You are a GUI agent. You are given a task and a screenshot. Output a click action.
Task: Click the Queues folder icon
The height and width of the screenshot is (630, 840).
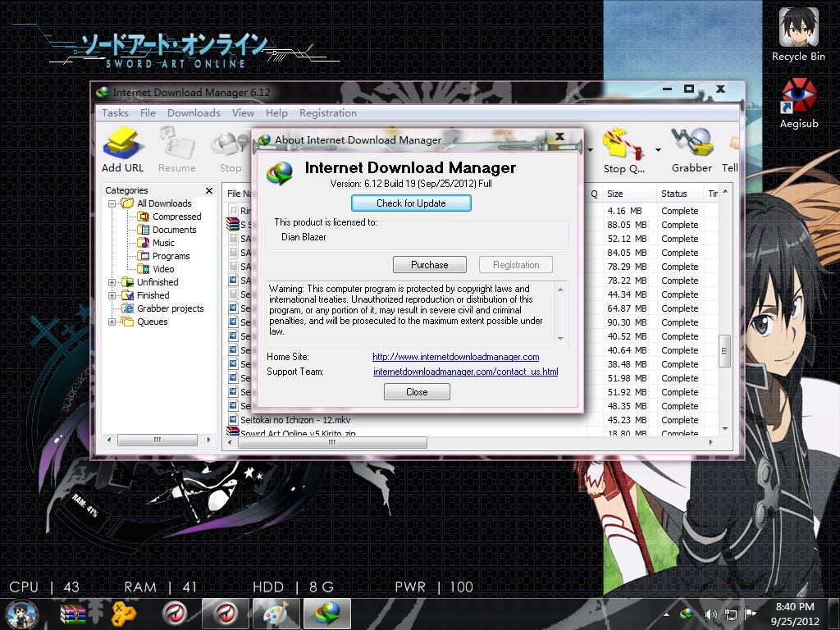click(x=127, y=322)
